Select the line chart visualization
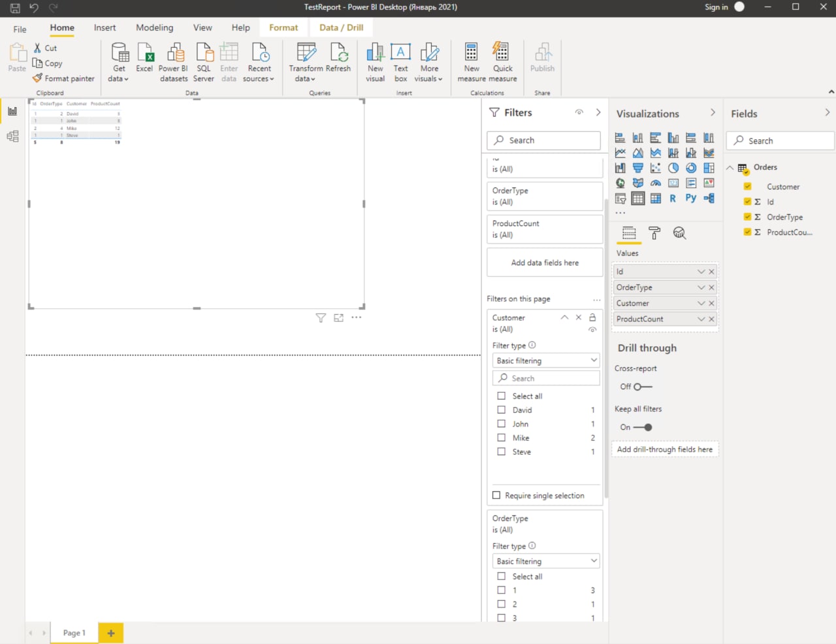Screen dimensions: 836x644 coord(620,153)
